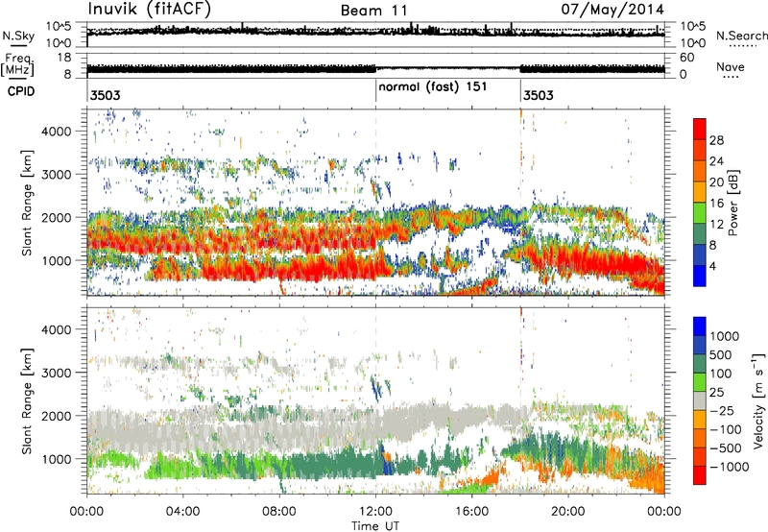The height and width of the screenshot is (532, 768).
Task: Click the '16:00' time tick label
Action: coord(471,512)
